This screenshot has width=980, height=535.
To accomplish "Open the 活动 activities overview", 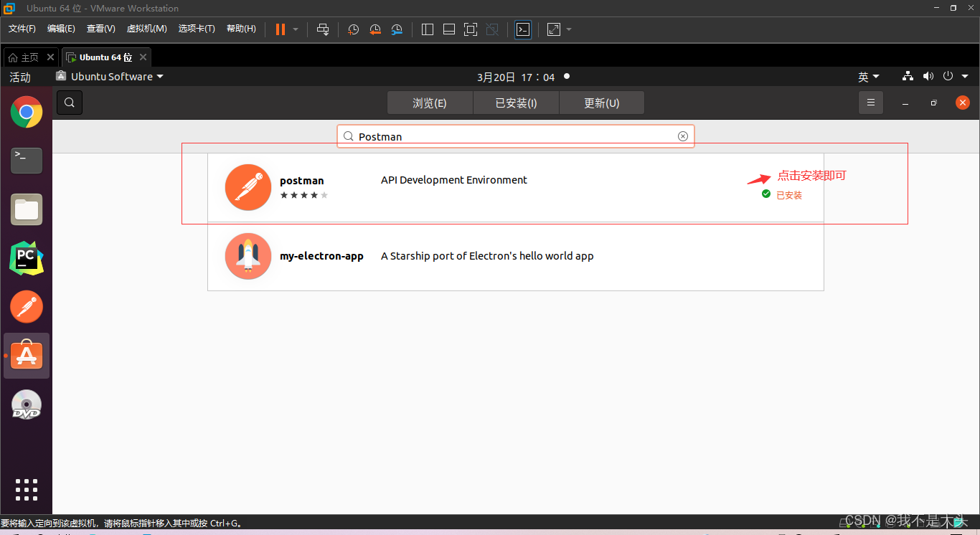I will click(x=20, y=77).
